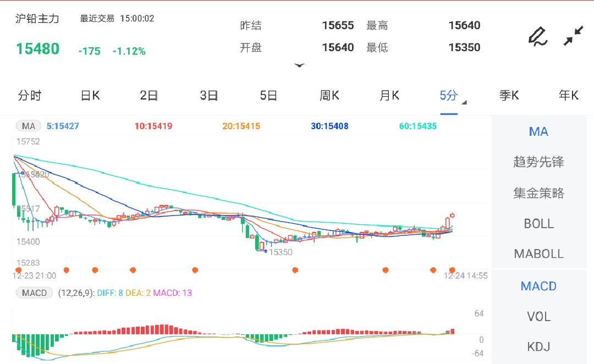
Task: Select BOLL indicator in sidebar
Action: (x=538, y=224)
